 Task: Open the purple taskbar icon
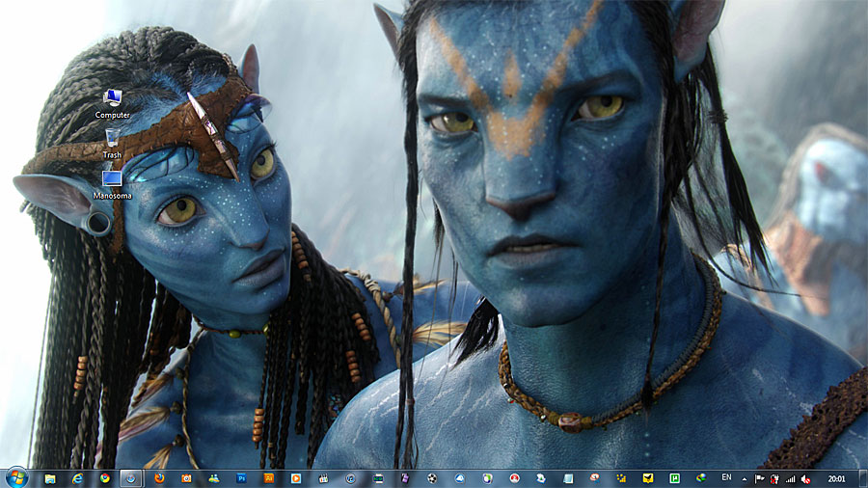click(x=405, y=478)
